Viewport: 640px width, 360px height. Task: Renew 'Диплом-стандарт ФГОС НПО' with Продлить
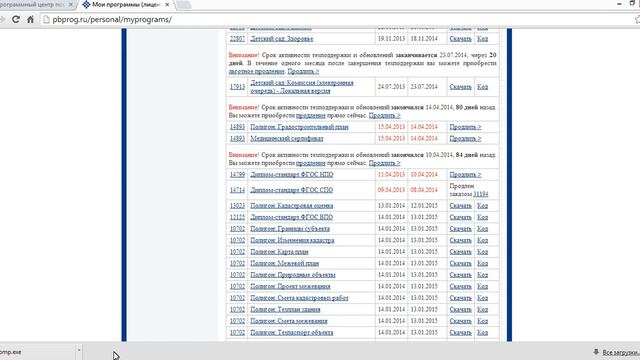click(x=465, y=174)
